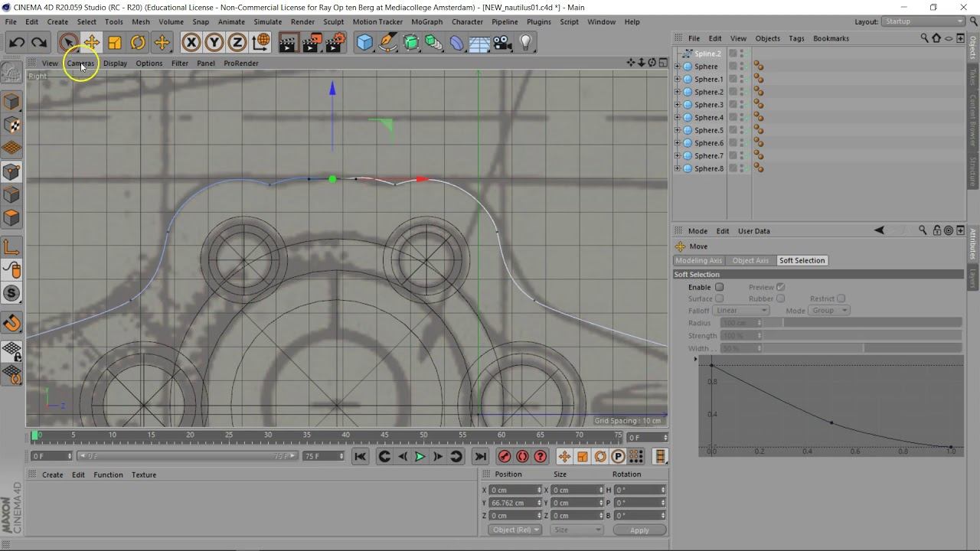This screenshot has width=980, height=551.
Task: Switch to Polygons mode
Action: point(11,218)
